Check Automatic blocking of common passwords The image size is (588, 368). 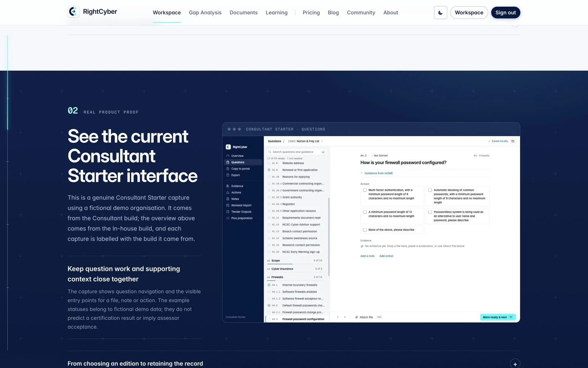click(x=430, y=190)
